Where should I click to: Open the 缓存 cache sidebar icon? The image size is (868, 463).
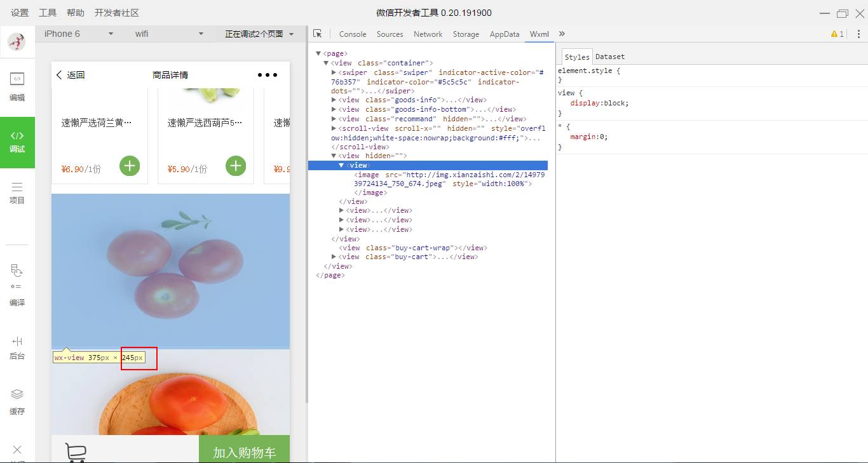click(17, 401)
